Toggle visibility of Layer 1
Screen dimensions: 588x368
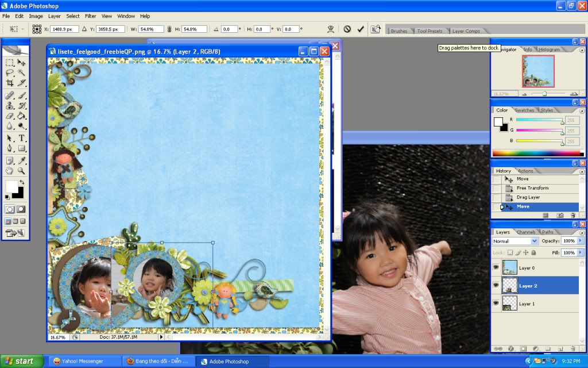point(496,303)
